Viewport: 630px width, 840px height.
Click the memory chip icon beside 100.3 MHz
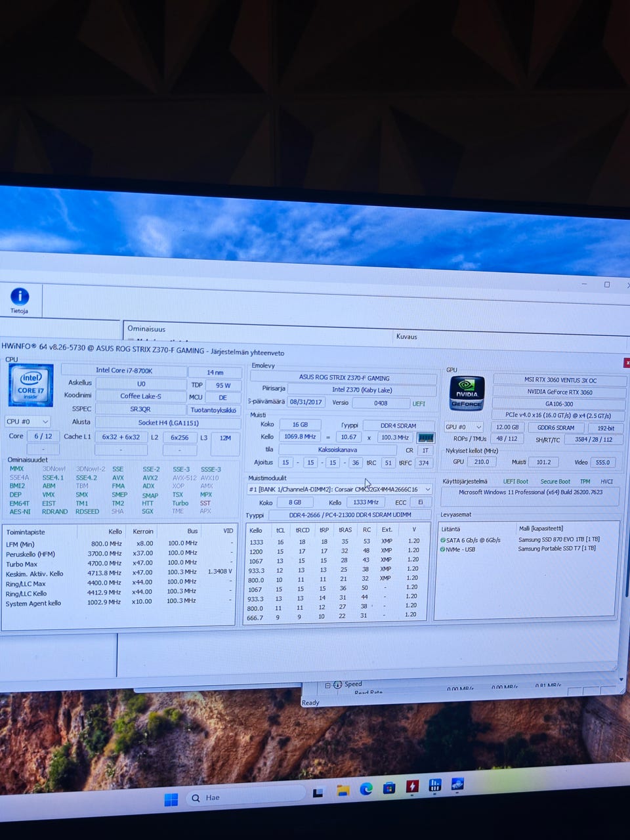[x=426, y=438]
